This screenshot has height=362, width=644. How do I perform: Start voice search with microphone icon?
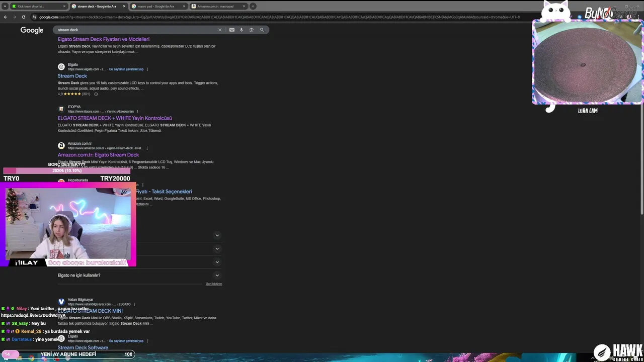pyautogui.click(x=242, y=30)
